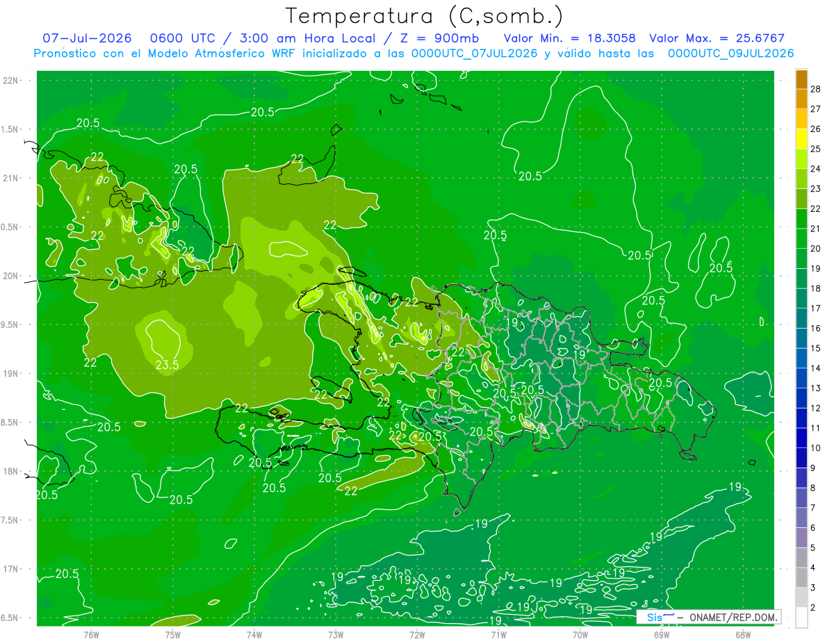Pick the bright yellow color scale swatch

click(801, 139)
